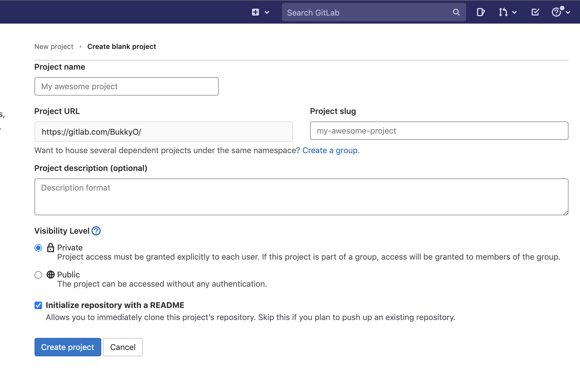This screenshot has height=392, width=580.
Task: Open the Issues icon in the navbar
Action: tap(480, 12)
